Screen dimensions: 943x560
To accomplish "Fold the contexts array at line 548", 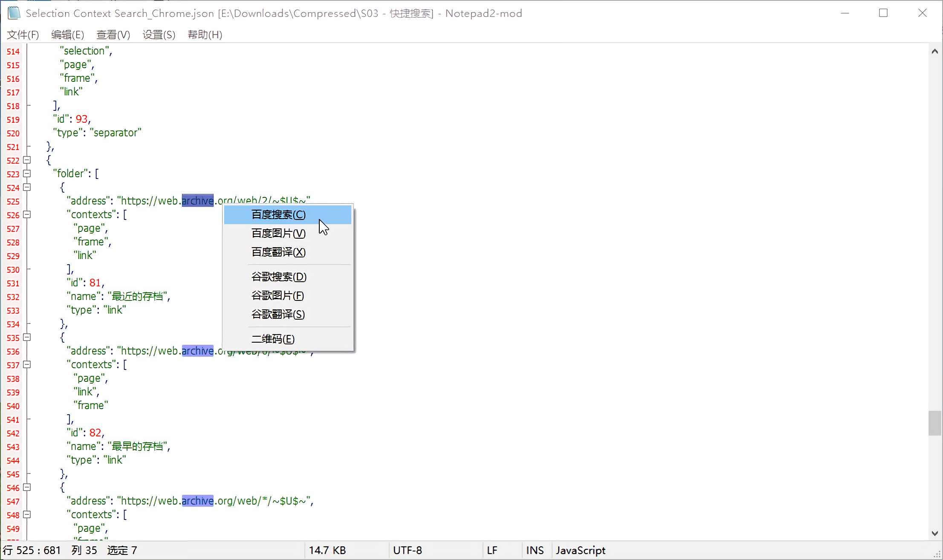I will (27, 515).
